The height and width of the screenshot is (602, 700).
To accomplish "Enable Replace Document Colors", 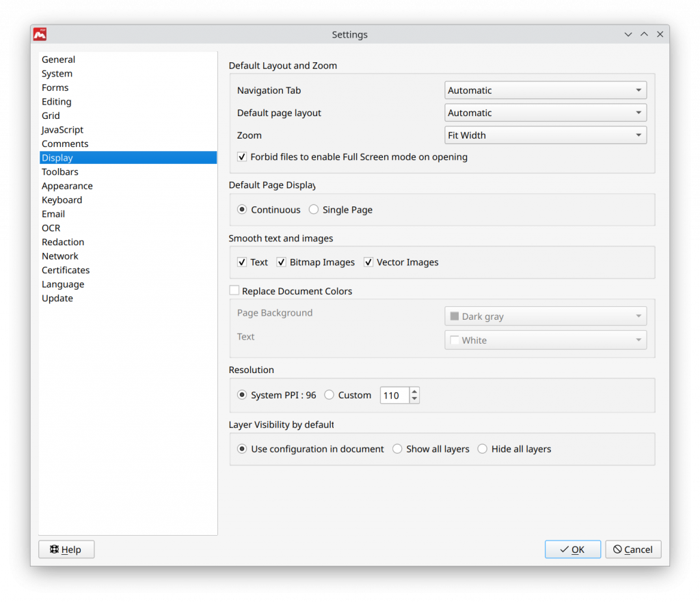I will (x=234, y=290).
